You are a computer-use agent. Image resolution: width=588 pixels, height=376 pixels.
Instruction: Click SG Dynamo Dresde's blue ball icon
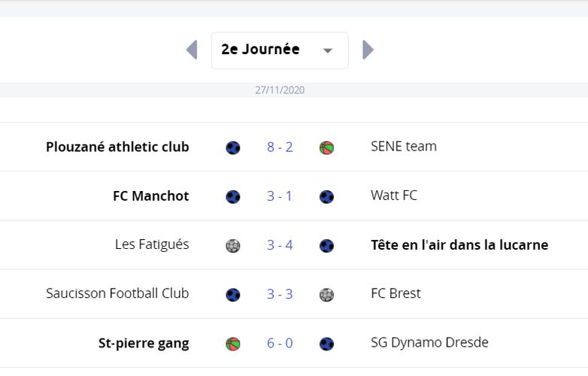point(326,344)
